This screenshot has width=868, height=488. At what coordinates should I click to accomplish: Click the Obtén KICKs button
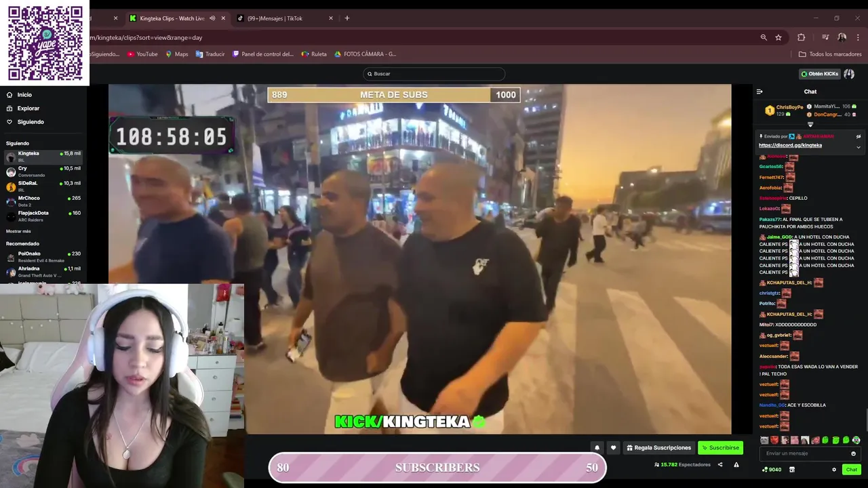pos(820,74)
